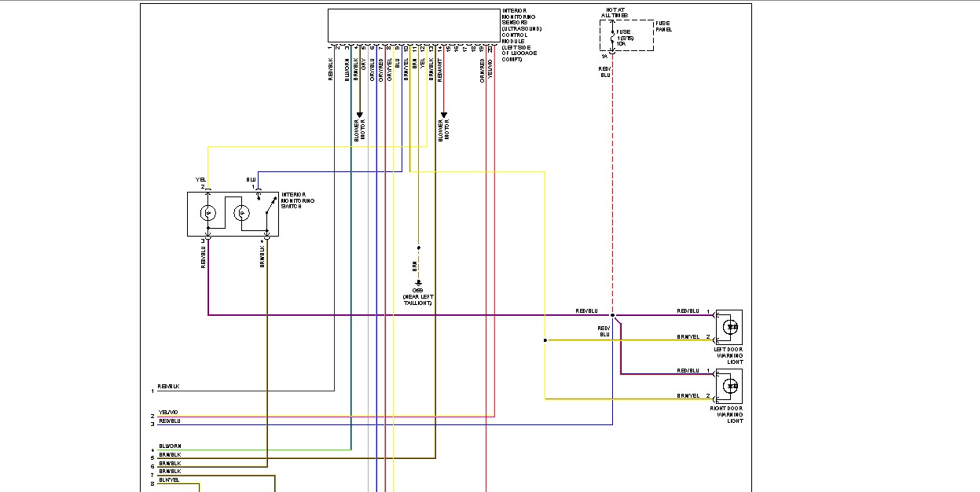Click the switch contact in Interior Monitoring Switch
Viewport: 980px width, 492px height.
point(271,206)
